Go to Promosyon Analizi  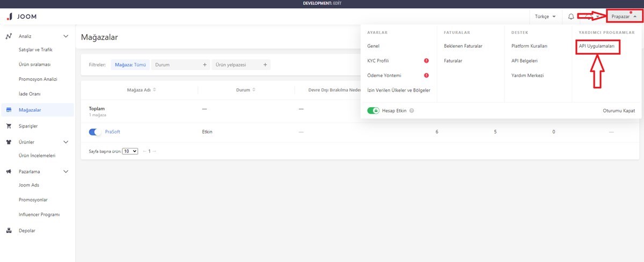click(38, 79)
